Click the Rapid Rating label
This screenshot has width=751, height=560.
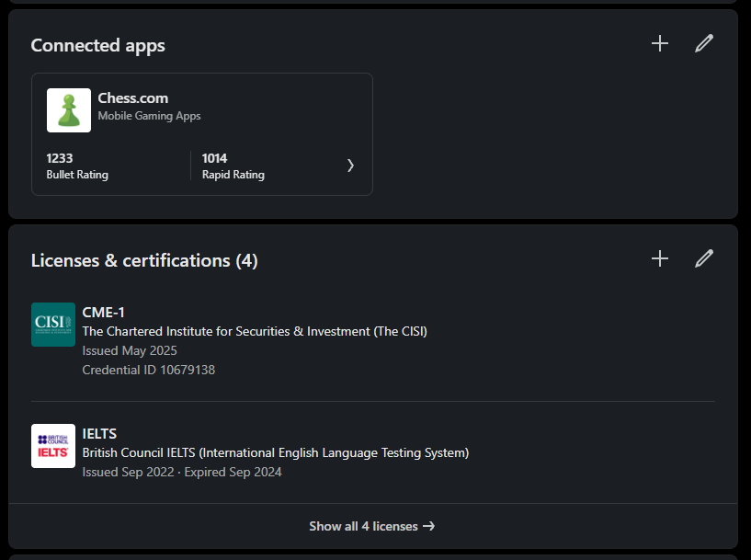[233, 175]
